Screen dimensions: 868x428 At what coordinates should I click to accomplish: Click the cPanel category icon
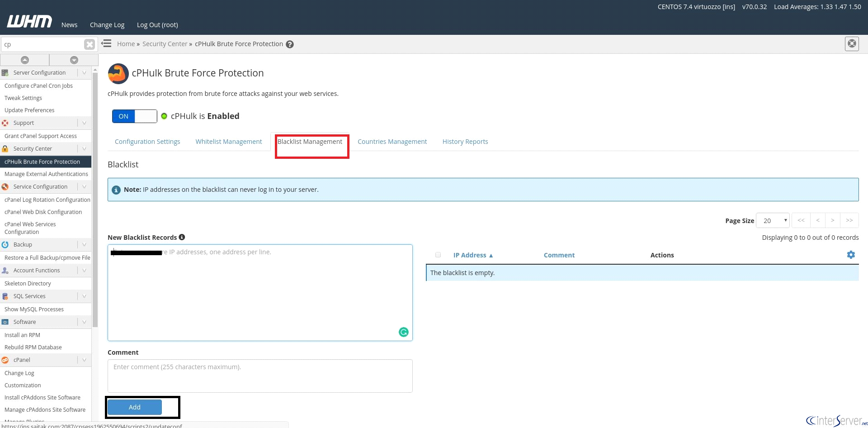tap(5, 360)
